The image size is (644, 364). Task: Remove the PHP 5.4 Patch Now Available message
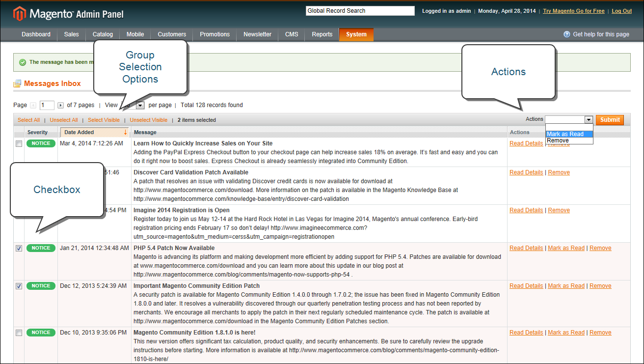[600, 248]
